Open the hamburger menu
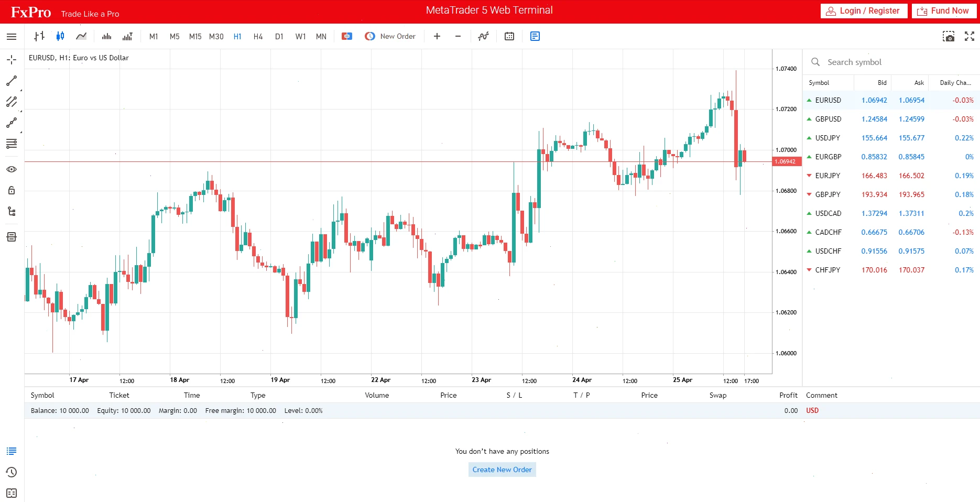Screen dimensions: 980x502 (x=11, y=36)
